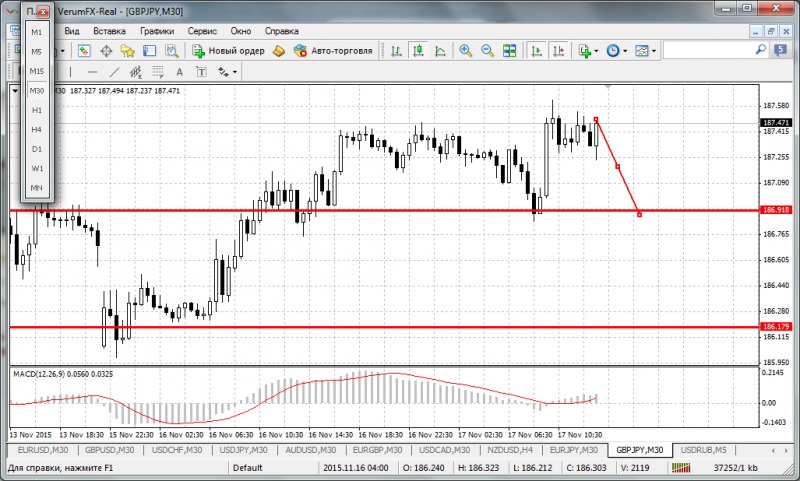Open the indicators list dropdown arrow
The height and width of the screenshot is (481, 800).
click(x=596, y=51)
